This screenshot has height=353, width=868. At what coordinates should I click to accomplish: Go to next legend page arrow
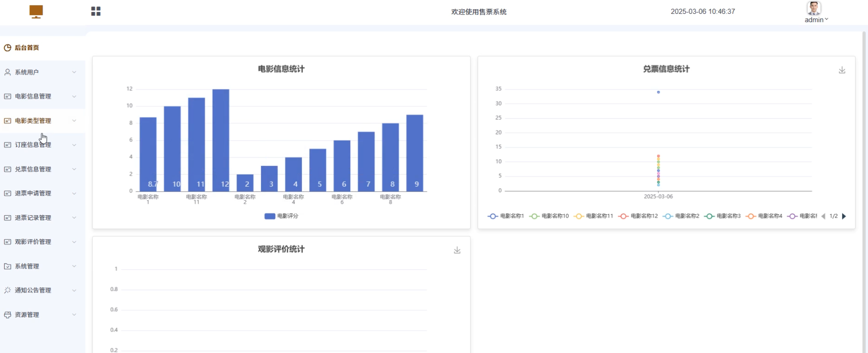coord(844,216)
